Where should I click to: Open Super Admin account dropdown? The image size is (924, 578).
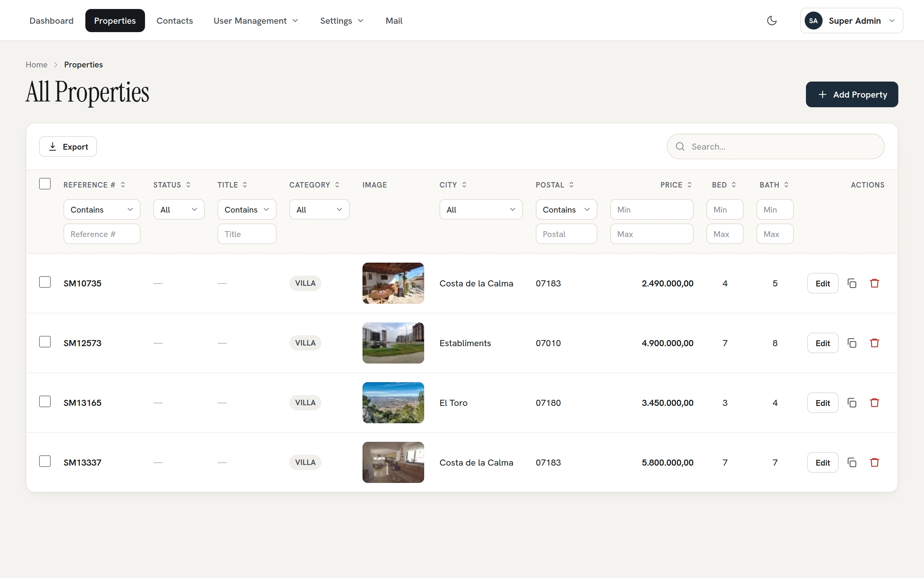(x=851, y=21)
